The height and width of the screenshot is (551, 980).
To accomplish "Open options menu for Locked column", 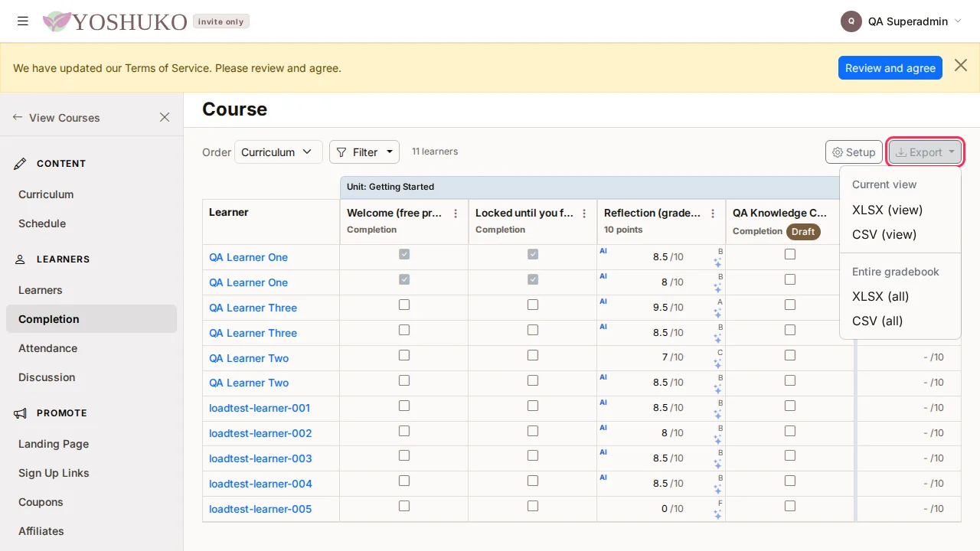I will tap(584, 214).
